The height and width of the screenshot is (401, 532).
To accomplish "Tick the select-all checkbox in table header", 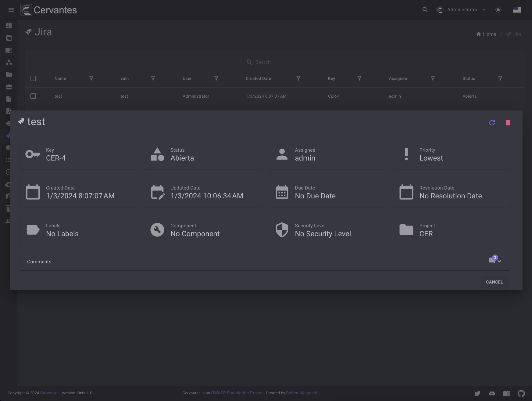I will pyautogui.click(x=33, y=78).
